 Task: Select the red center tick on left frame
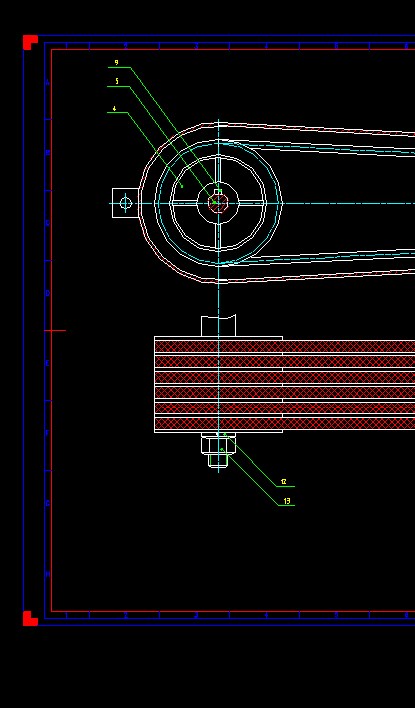click(x=55, y=331)
